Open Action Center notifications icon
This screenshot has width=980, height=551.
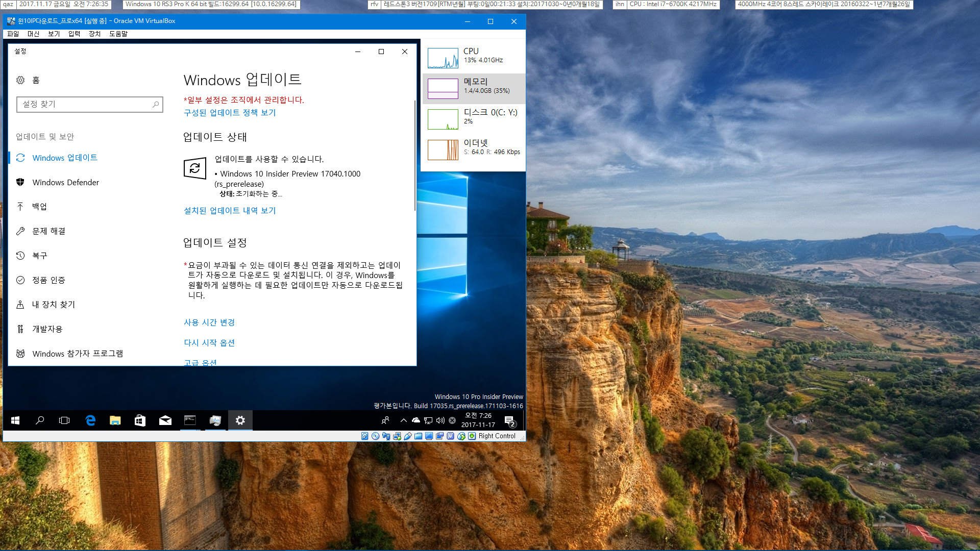(509, 420)
